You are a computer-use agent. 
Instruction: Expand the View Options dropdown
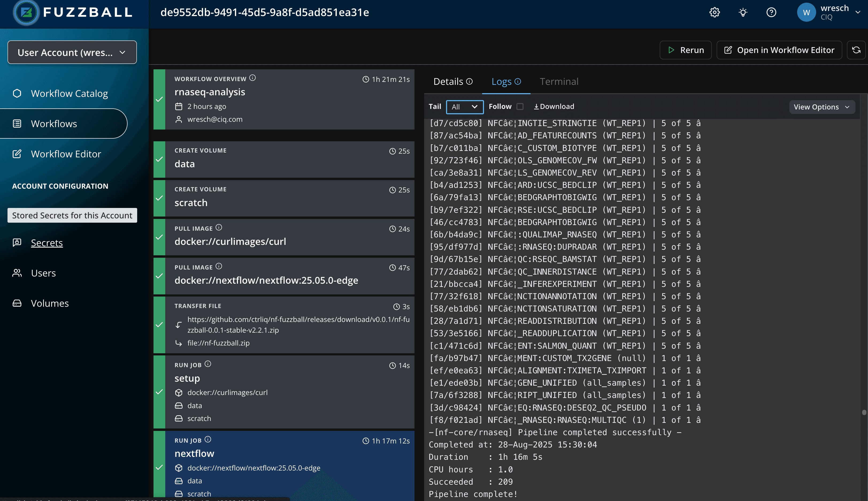(821, 107)
